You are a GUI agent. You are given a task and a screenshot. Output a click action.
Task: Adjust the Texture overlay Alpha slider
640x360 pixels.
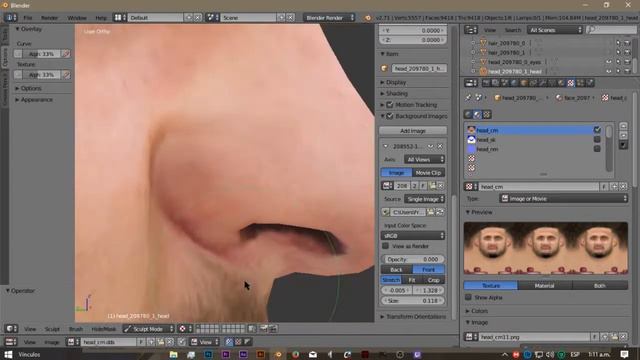pos(41,75)
